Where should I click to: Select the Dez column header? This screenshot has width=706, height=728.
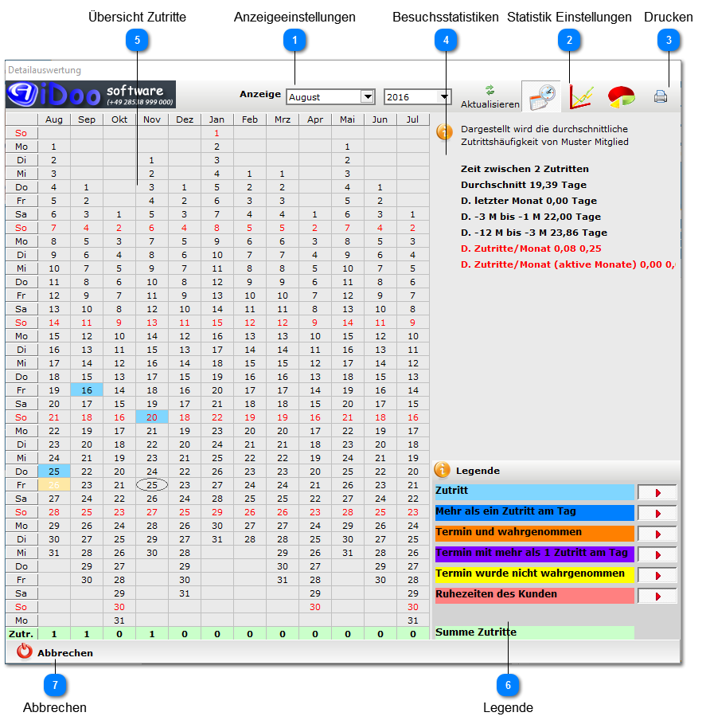[x=185, y=119]
